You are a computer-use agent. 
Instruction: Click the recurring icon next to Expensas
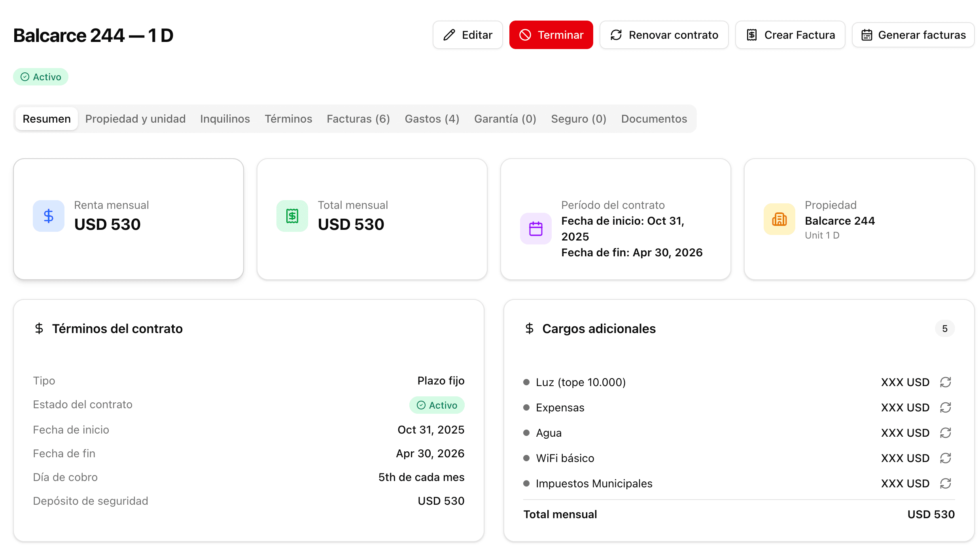click(x=946, y=407)
